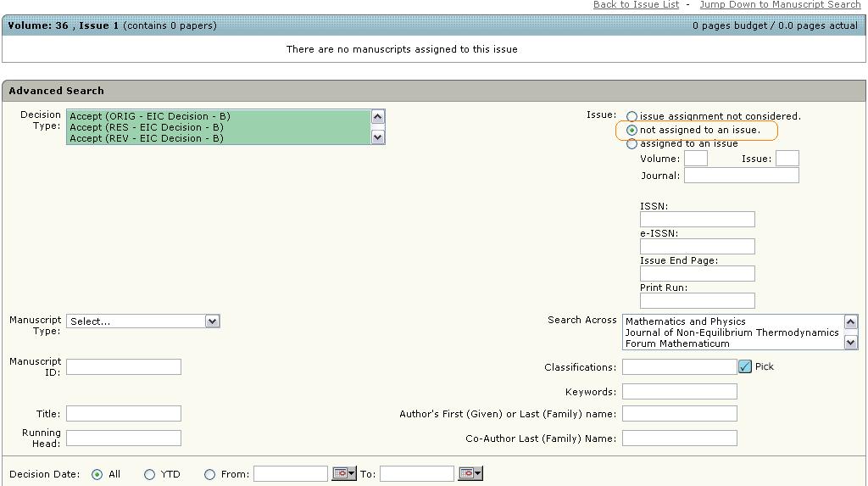The height and width of the screenshot is (486, 868).
Task: Select 'issue assignment not considered' radio option
Action: coord(632,117)
